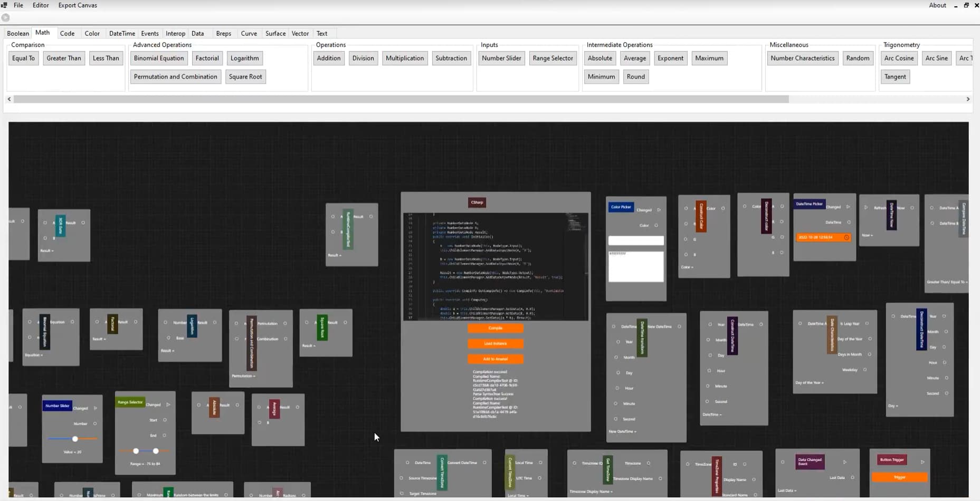The width and height of the screenshot is (980, 501).
Task: Click the XOR Gate node badge
Action: [x=61, y=226]
